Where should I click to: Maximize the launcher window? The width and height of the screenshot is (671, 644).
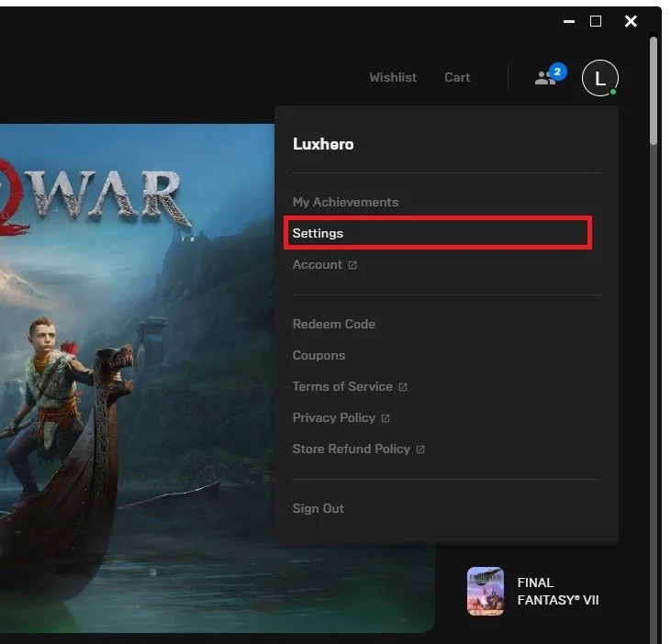tap(596, 21)
